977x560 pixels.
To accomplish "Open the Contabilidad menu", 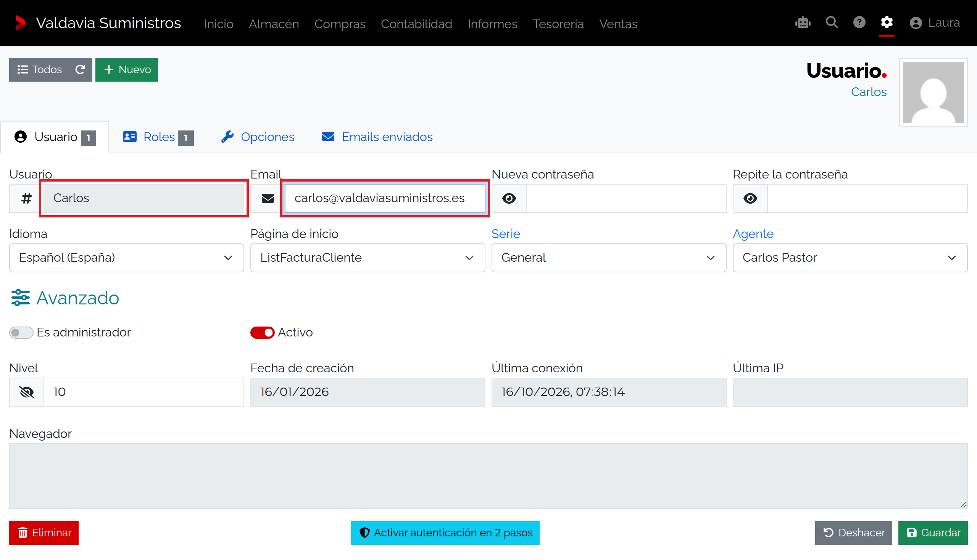I will 416,24.
